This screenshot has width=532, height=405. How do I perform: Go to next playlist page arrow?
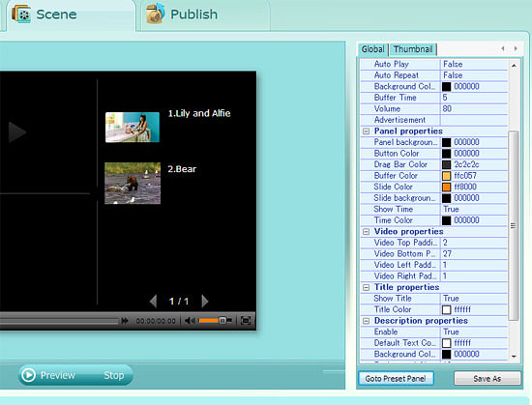click(205, 301)
